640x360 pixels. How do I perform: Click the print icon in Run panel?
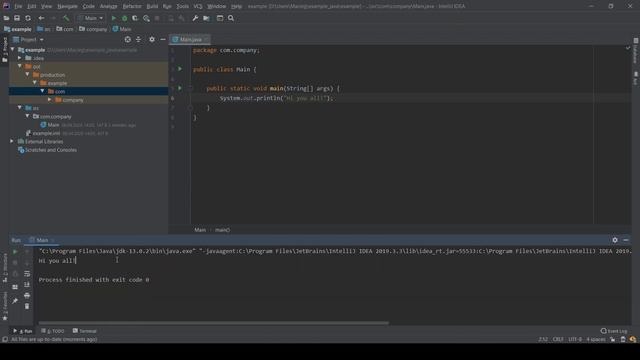(27, 295)
